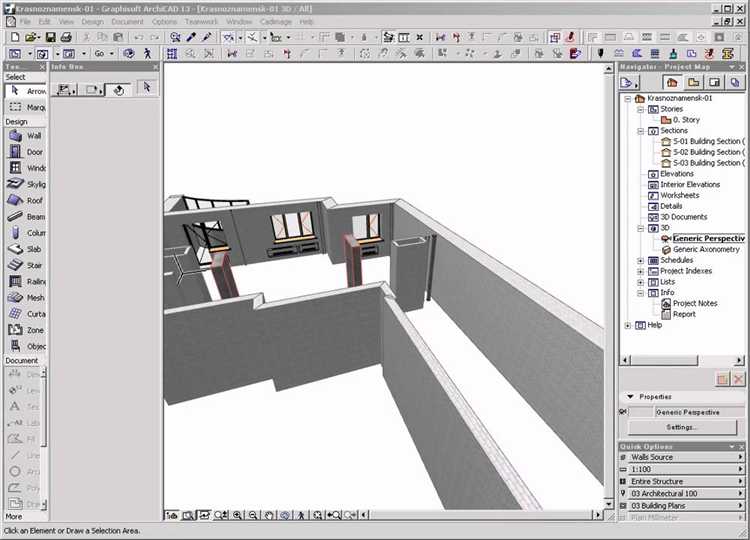Expand the Help tree node
Viewport: 750px width, 540px height.
628,325
